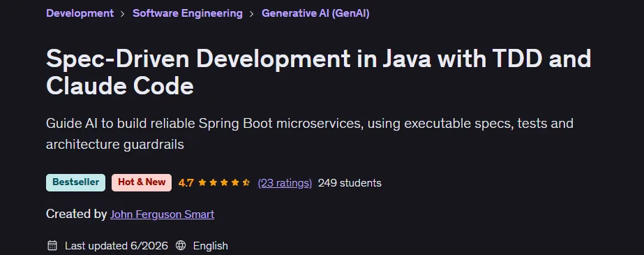Click the calendar icon beside Last updated
This screenshot has width=644, height=255.
click(x=52, y=246)
